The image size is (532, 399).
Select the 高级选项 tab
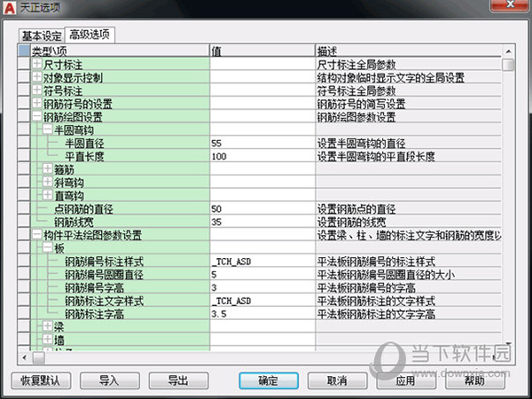pos(90,35)
